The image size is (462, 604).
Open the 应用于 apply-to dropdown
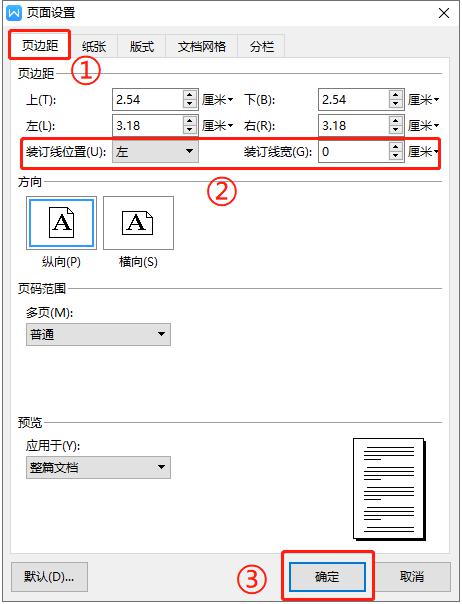pyautogui.click(x=98, y=468)
